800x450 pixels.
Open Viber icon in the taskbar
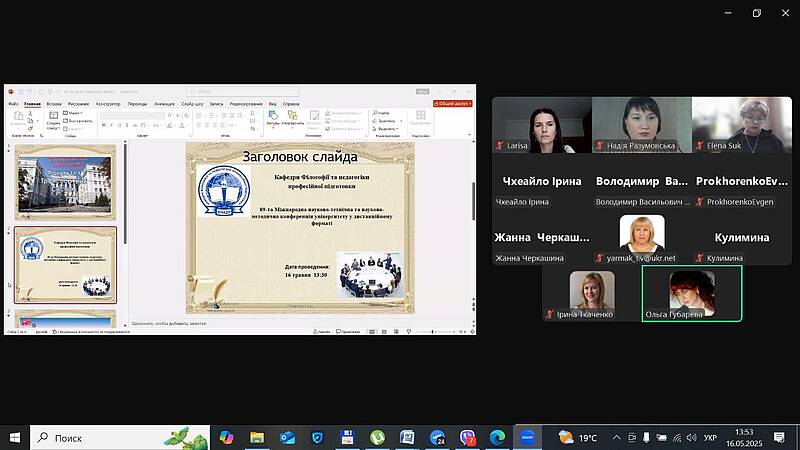coord(467,437)
